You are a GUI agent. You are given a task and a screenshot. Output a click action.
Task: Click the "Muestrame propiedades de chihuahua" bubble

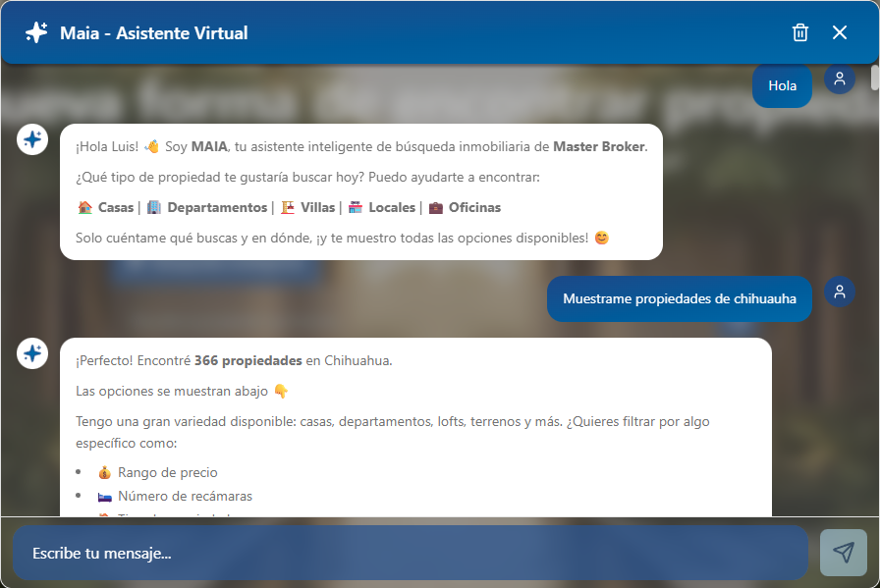(x=679, y=298)
